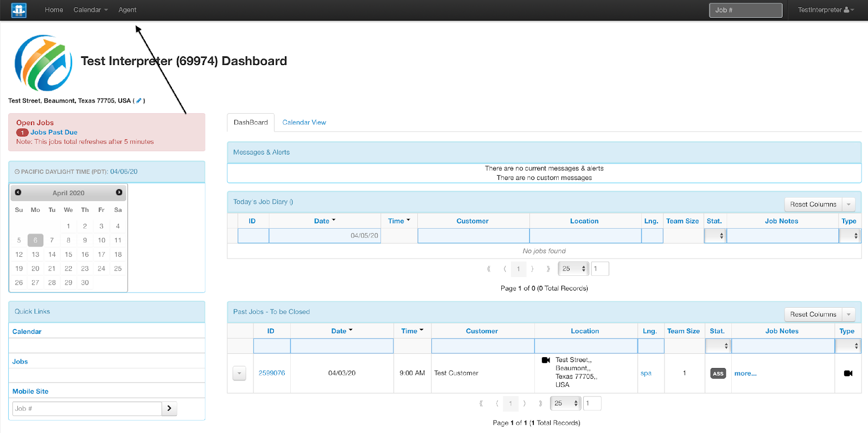This screenshot has height=433, width=868.
Task: Click the Job # search field in navbar
Action: pyautogui.click(x=745, y=10)
